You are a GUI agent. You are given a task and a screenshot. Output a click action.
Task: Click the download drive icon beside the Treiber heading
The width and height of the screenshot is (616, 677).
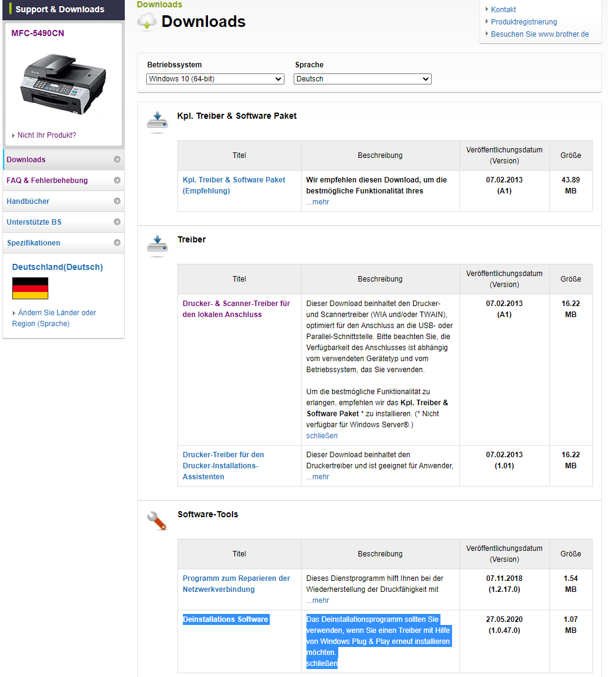click(x=157, y=245)
